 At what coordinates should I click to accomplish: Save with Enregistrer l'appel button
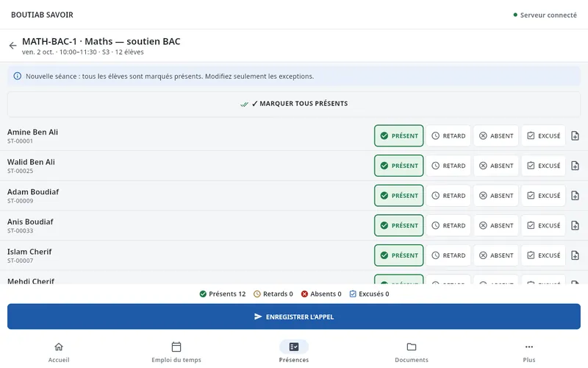294,316
